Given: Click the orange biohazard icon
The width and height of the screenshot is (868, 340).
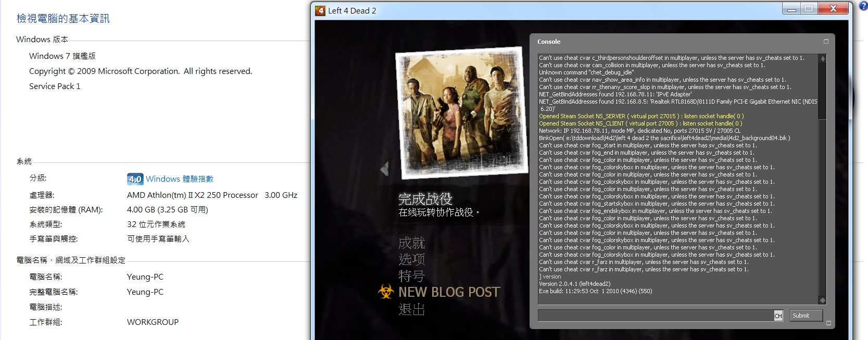Looking at the screenshot, I should click(x=386, y=292).
